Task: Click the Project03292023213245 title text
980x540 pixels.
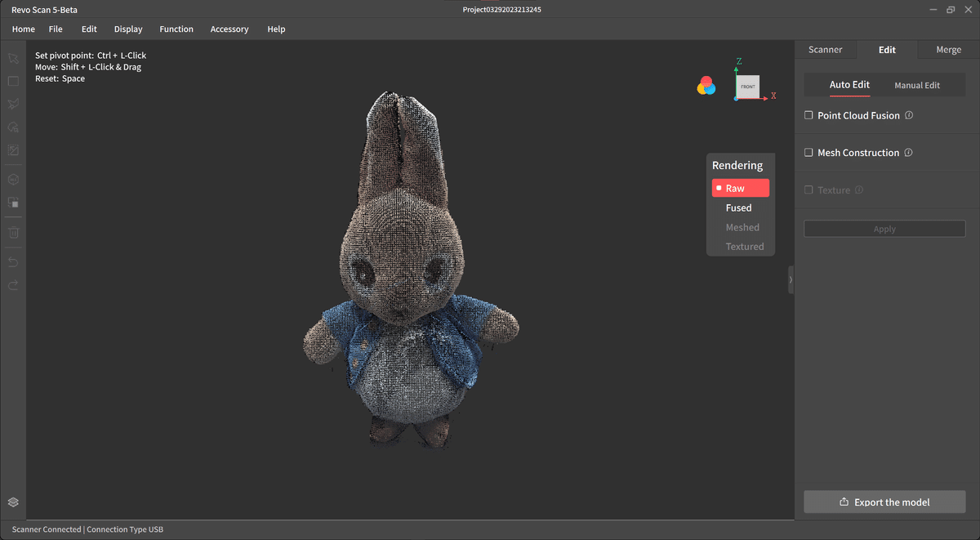Action: pos(501,10)
